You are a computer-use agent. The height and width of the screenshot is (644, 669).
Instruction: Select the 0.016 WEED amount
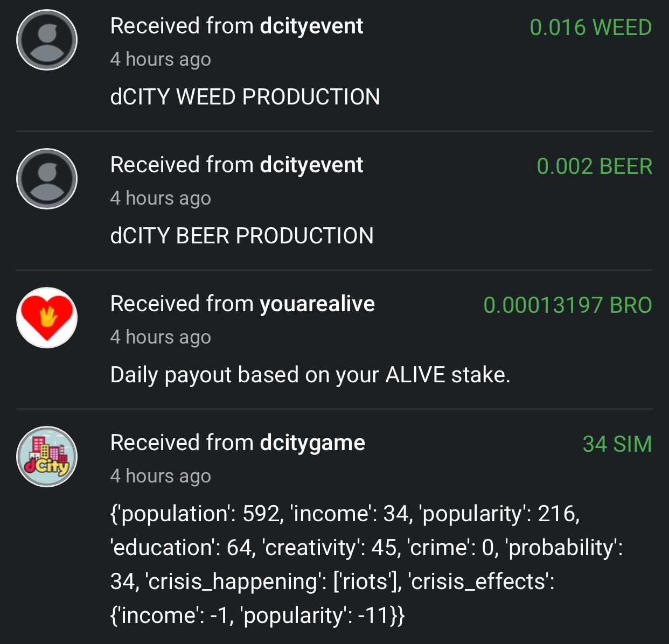[590, 27]
